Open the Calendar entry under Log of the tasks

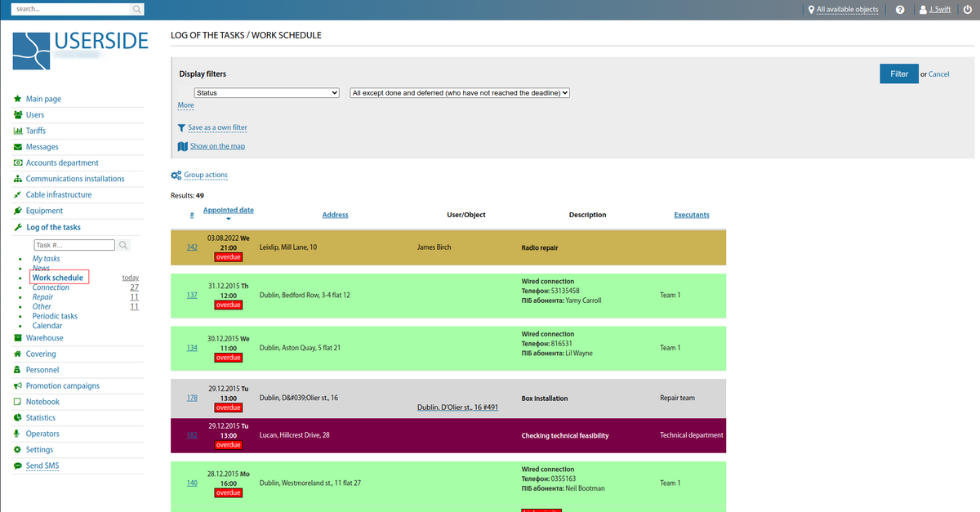[47, 325]
